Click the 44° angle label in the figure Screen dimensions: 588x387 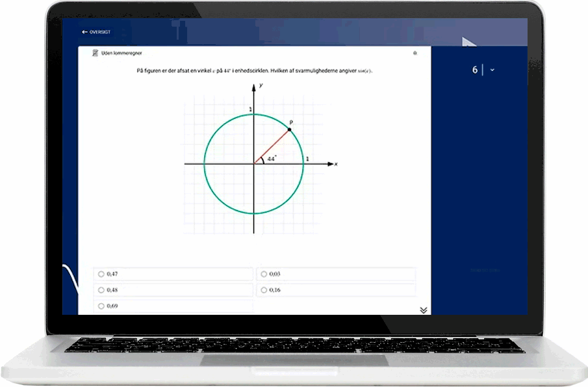[x=272, y=159]
